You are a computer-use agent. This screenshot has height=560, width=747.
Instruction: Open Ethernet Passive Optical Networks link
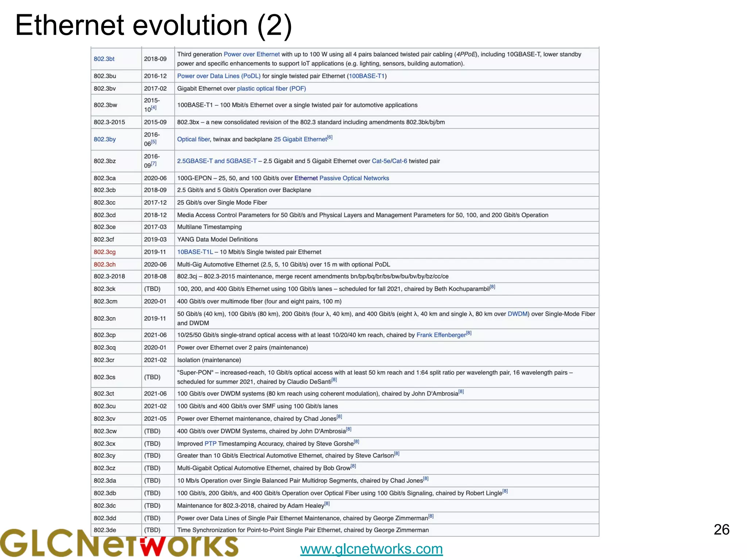tap(342, 178)
